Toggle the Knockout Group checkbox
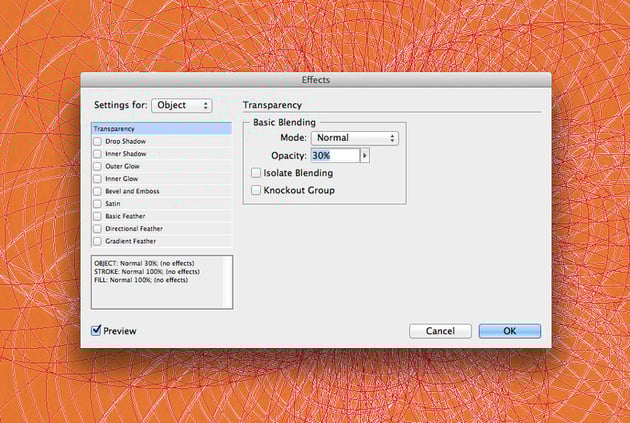The height and width of the screenshot is (423, 630). click(x=256, y=190)
